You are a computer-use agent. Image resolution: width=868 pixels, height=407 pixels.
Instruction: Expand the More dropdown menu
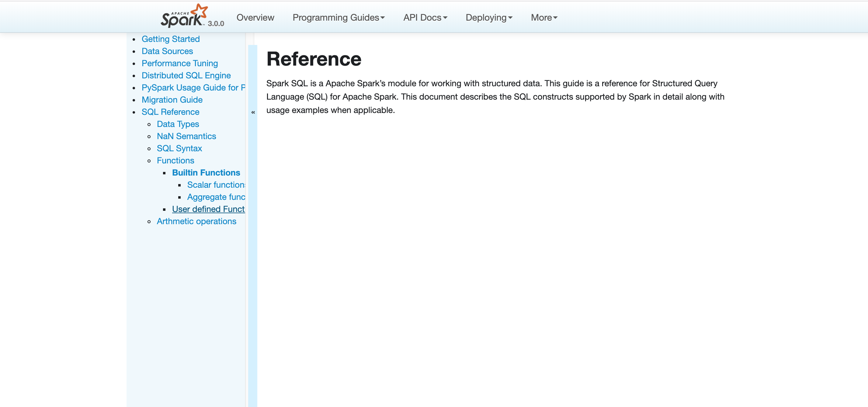pyautogui.click(x=544, y=18)
